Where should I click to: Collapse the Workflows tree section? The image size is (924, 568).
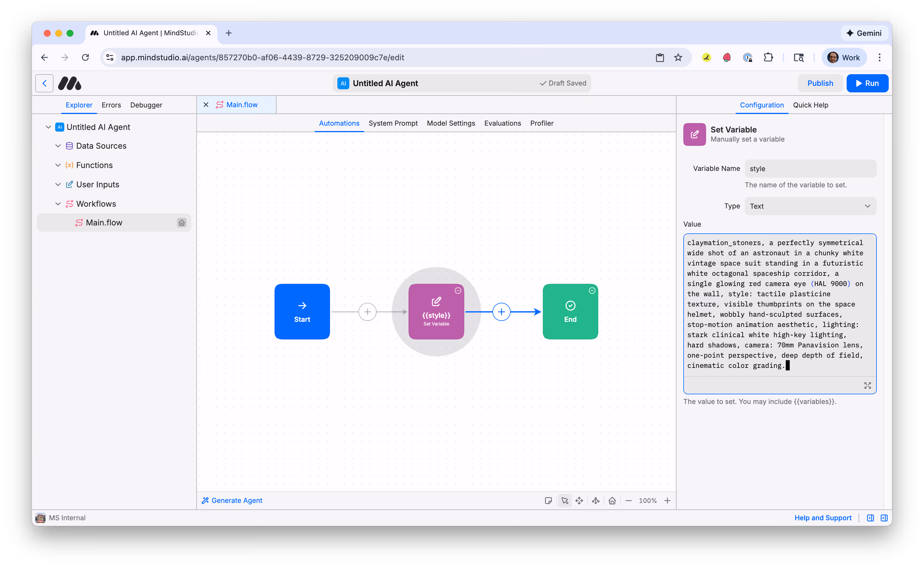click(58, 204)
